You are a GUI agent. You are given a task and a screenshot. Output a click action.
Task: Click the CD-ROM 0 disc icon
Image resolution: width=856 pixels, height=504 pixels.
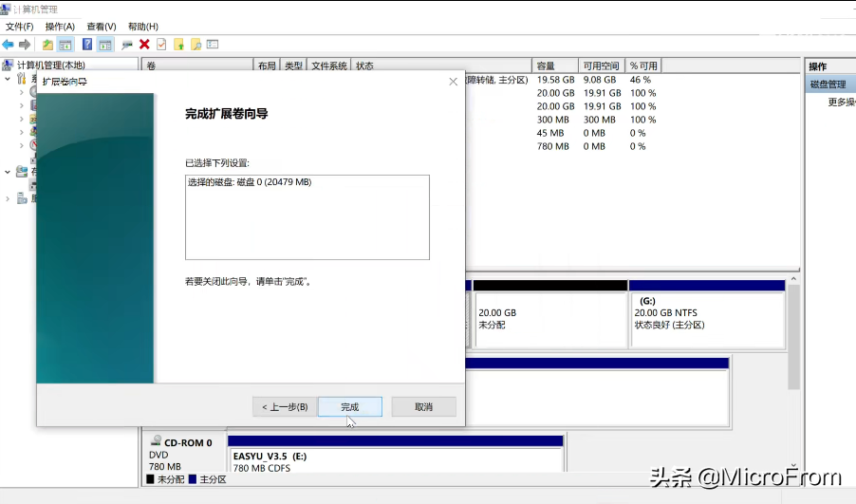(x=155, y=442)
